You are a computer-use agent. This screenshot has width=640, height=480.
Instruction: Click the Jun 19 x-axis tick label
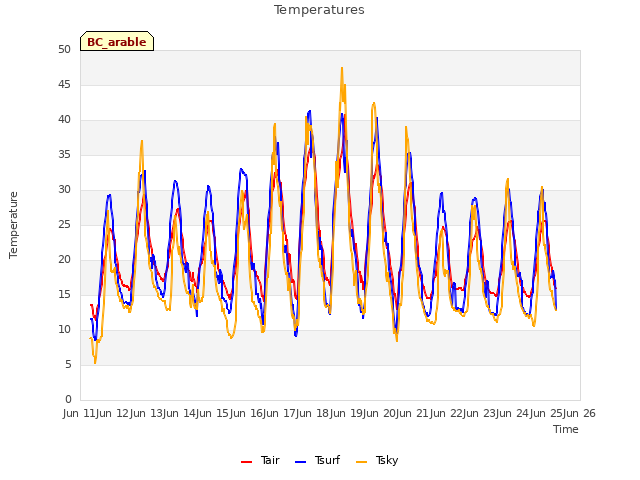(x=344, y=413)
